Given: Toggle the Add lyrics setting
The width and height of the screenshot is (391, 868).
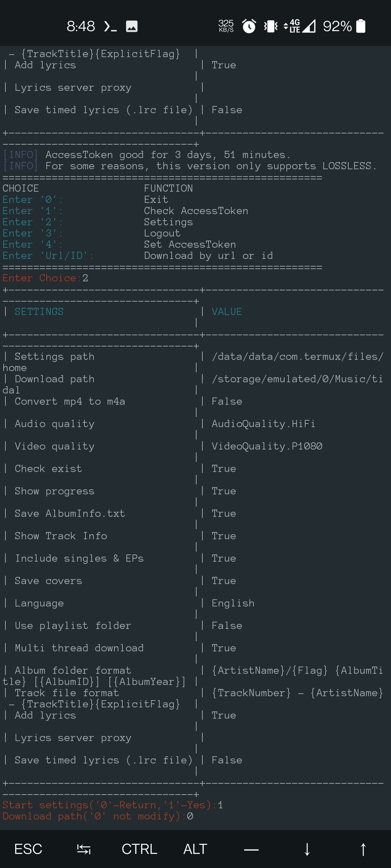Looking at the screenshot, I should click(45, 715).
